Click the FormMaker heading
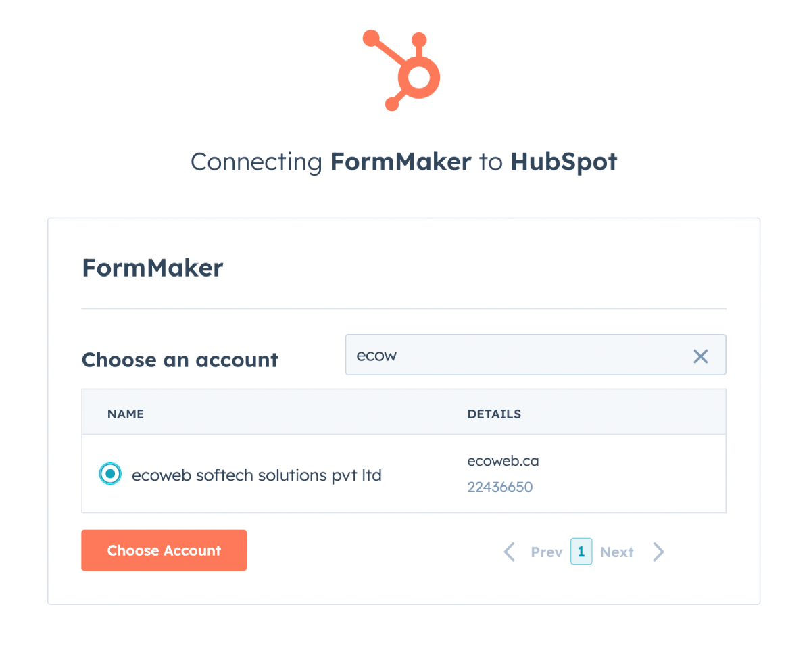811x672 pixels. click(152, 268)
